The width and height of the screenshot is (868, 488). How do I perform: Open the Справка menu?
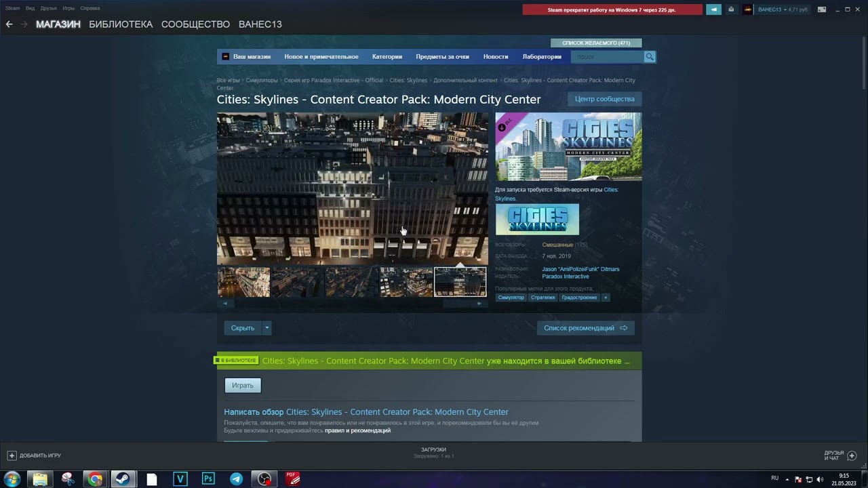[x=90, y=8]
